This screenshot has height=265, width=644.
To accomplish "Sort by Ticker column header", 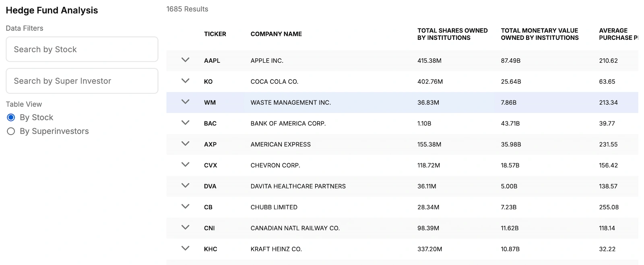I will click(x=215, y=34).
